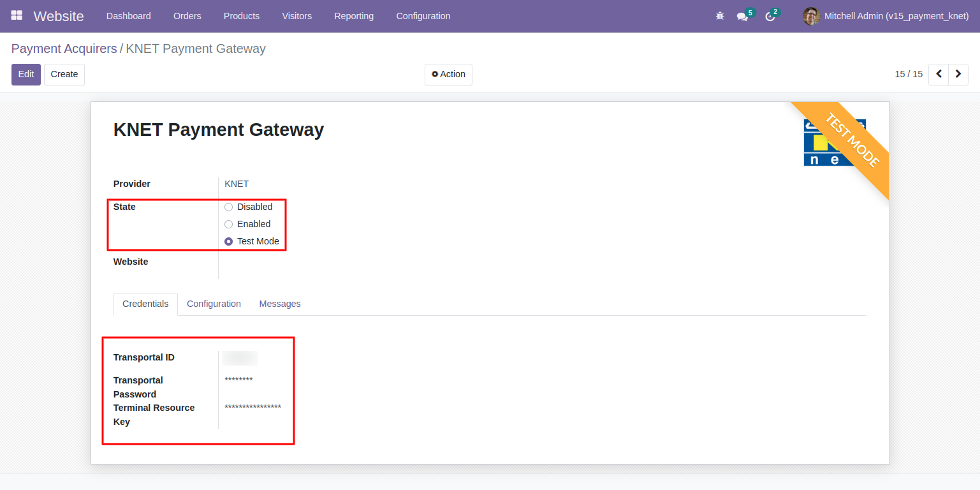Open the Orders menu
This screenshot has height=490, width=980.
(187, 16)
